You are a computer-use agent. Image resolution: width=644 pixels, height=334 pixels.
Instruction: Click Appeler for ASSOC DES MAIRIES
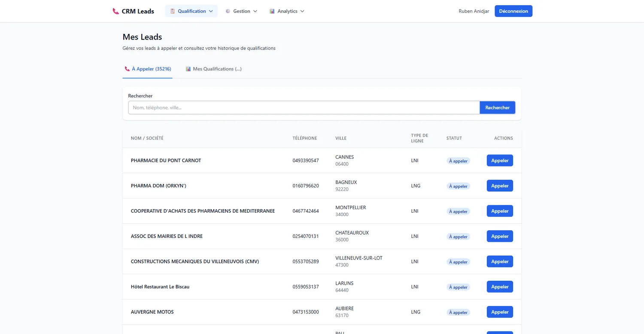[500, 236]
